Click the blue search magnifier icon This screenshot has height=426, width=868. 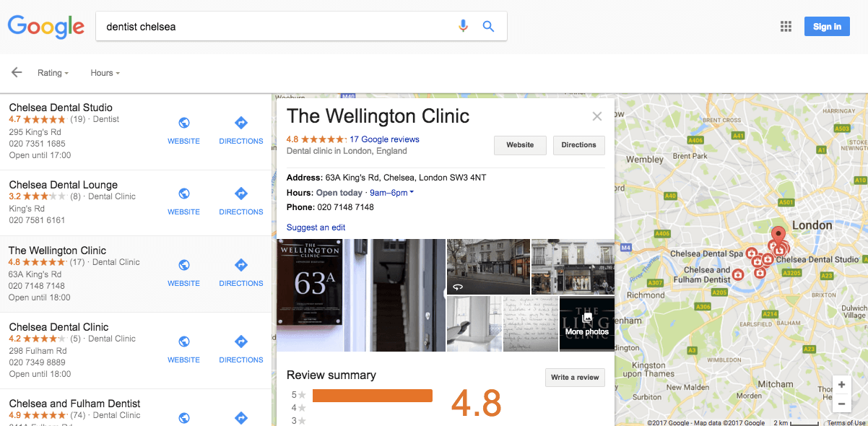[x=489, y=27]
